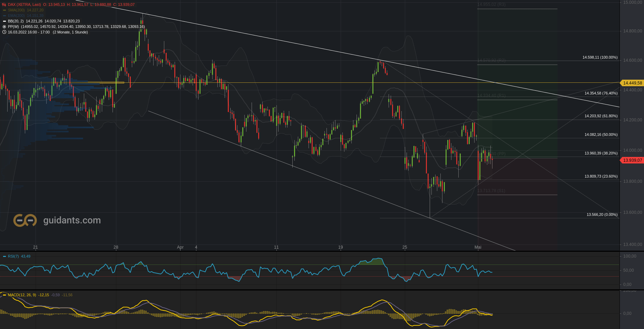The width and height of the screenshot is (644, 329).
Task: Click the 14.955,02 (R3) pivot label
Action: 491,4
